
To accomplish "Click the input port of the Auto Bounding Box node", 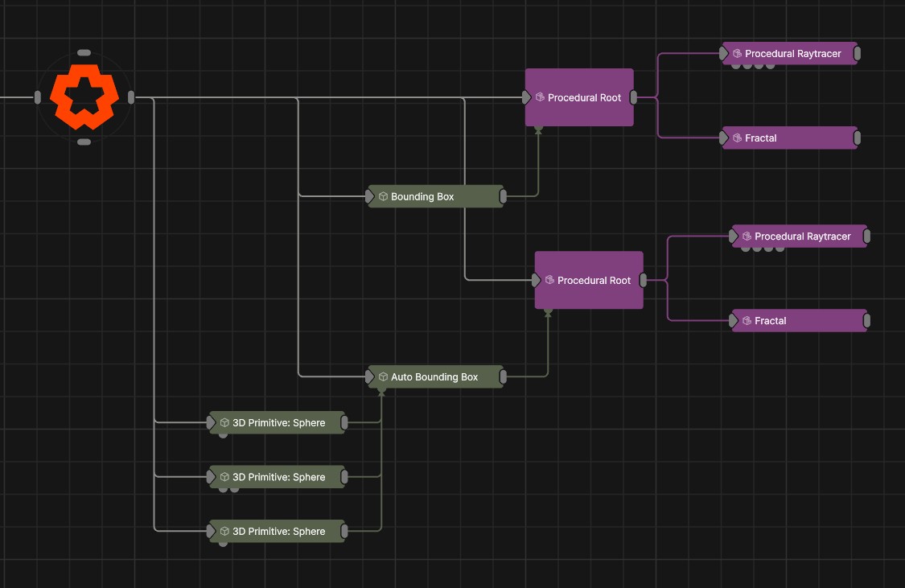I will 371,376.
